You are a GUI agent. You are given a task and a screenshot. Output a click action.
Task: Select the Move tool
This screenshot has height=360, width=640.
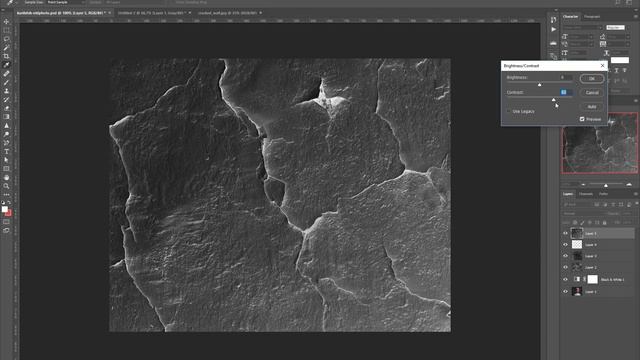tap(6, 22)
